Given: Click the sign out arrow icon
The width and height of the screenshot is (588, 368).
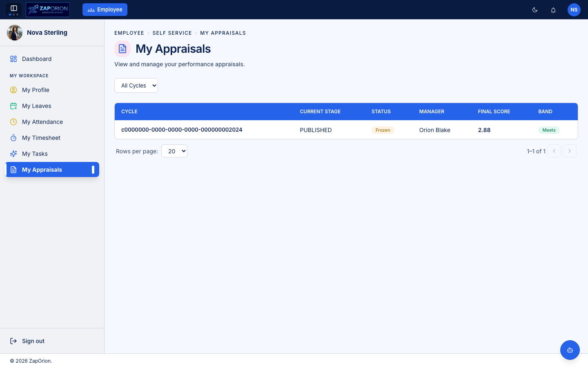Looking at the screenshot, I should 13,341.
